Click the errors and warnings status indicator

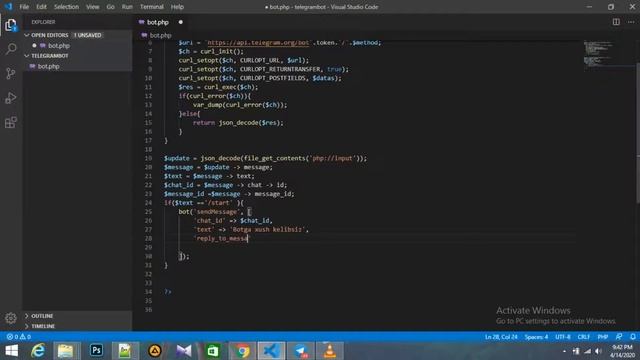point(19,337)
